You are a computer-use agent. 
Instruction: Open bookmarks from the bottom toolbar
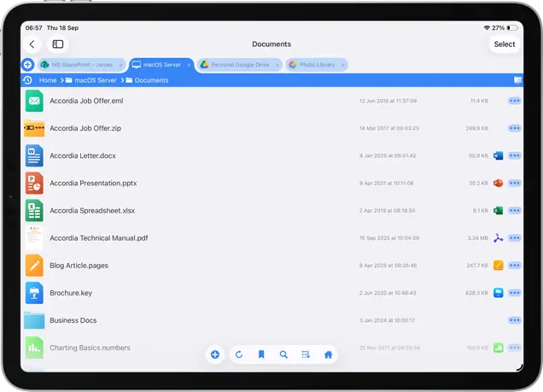pyautogui.click(x=261, y=354)
